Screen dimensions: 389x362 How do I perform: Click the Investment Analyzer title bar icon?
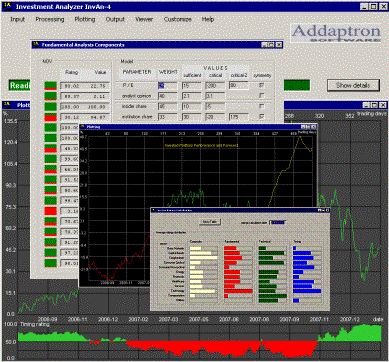6,6
